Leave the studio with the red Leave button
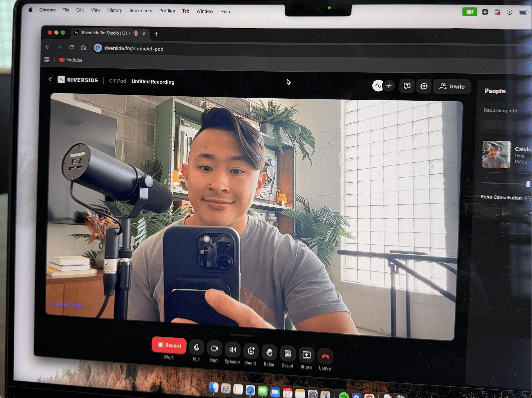 coord(325,356)
